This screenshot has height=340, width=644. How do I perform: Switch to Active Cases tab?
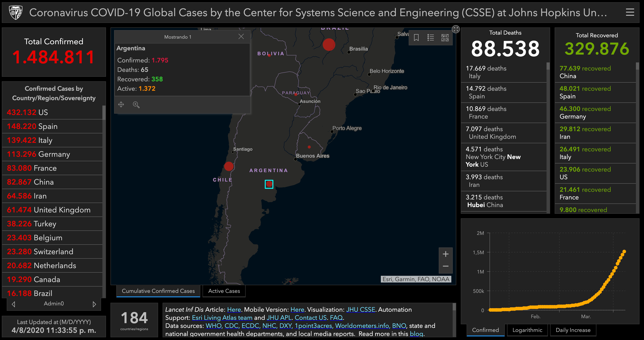tap(224, 291)
